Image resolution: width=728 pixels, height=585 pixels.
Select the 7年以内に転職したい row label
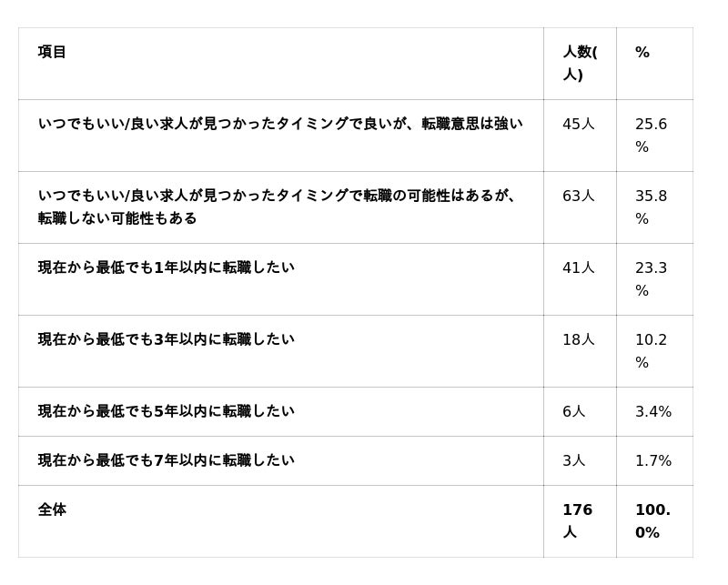coord(167,460)
